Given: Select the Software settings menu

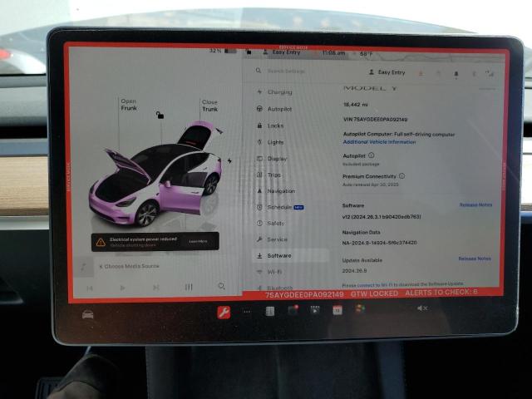Looking at the screenshot, I should (x=291, y=255).
